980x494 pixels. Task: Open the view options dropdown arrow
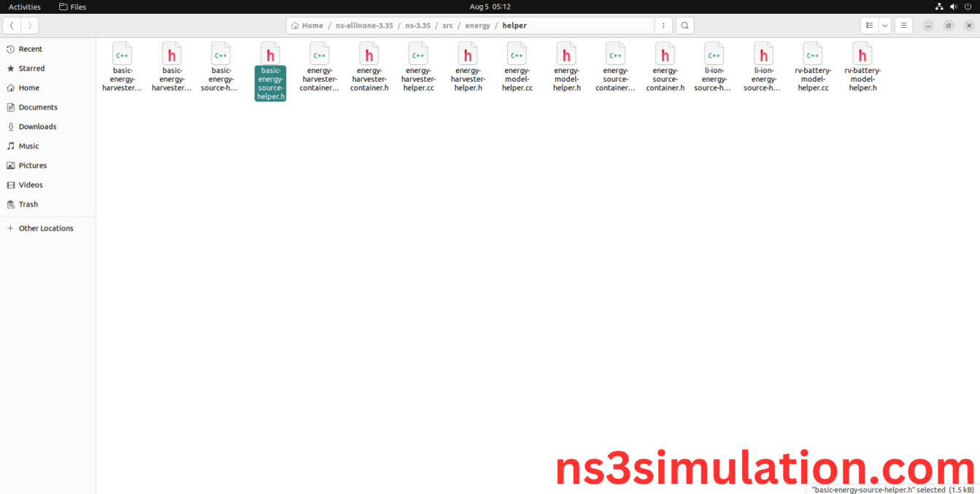884,26
